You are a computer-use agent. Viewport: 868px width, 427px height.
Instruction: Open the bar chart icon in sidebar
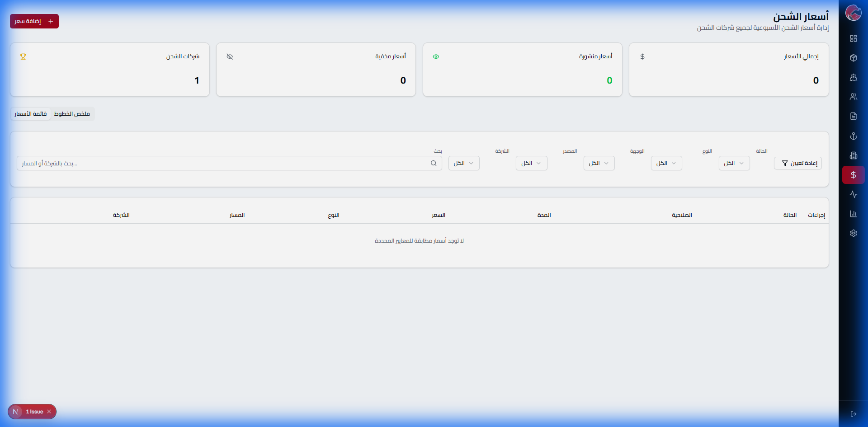[853, 214]
